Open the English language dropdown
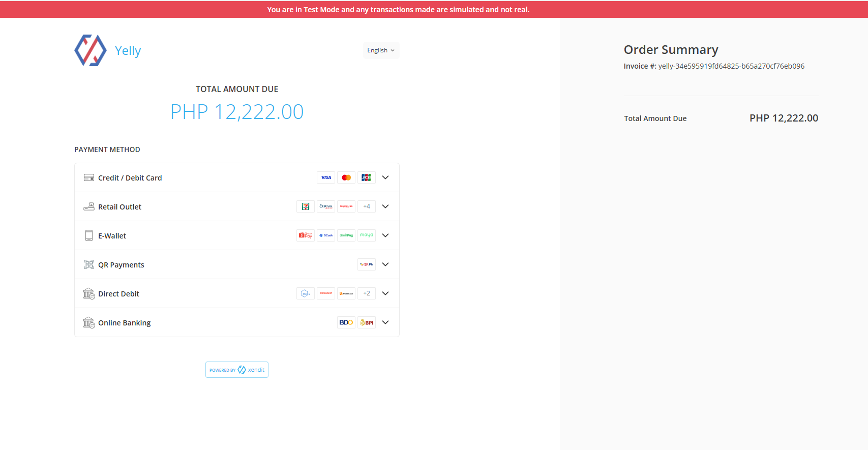 tap(381, 50)
